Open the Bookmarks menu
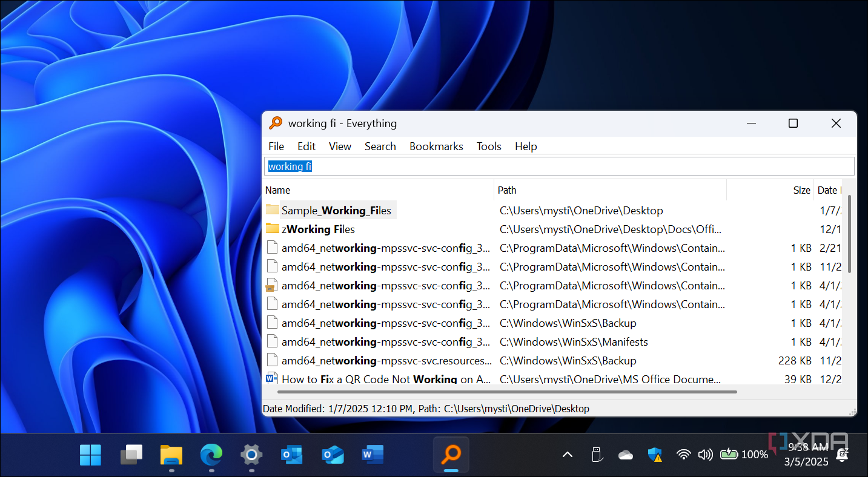This screenshot has height=477, width=868. tap(436, 146)
